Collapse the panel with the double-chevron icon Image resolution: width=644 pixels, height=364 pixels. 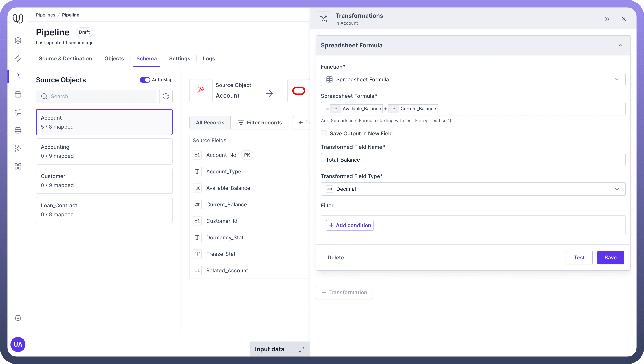607,19
